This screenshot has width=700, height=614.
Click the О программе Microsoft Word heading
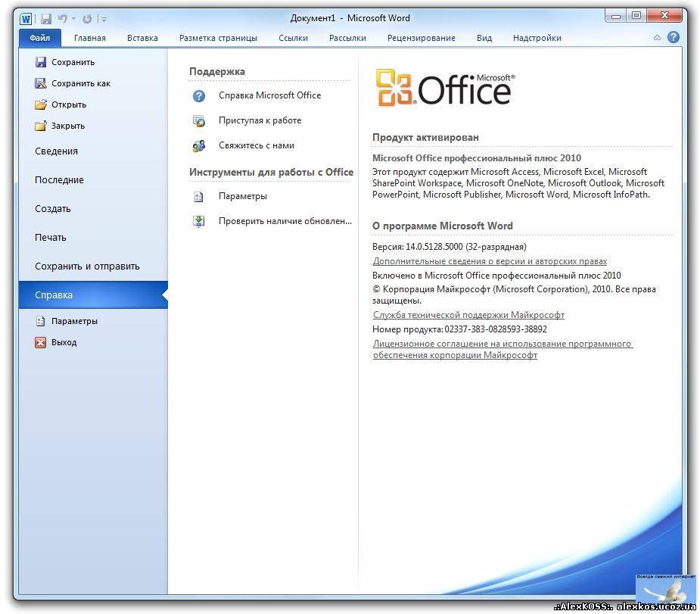443,226
